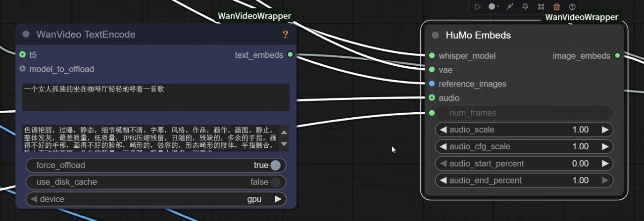Decrease audio_cfg_scale with left arrow
Screen dimensions: 644x221
443,146
